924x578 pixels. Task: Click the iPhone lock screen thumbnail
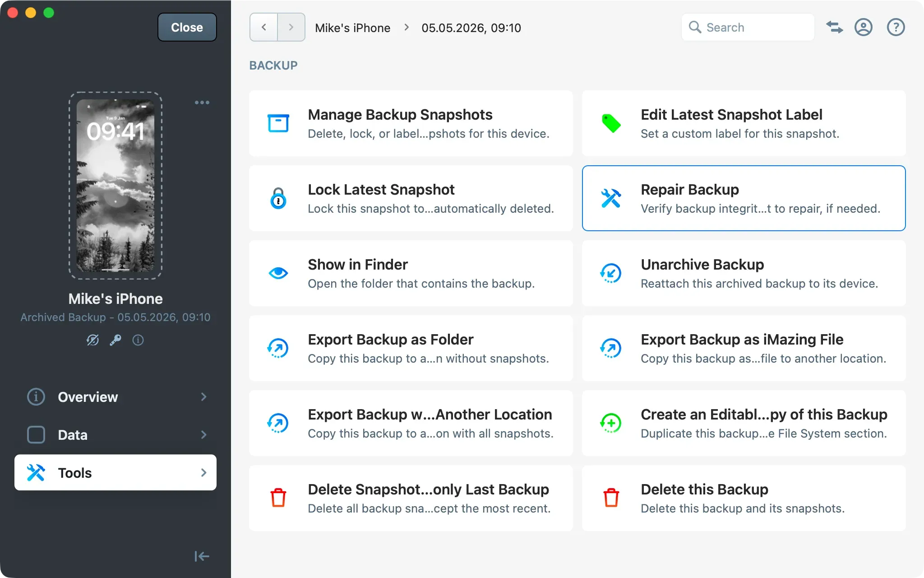point(115,186)
